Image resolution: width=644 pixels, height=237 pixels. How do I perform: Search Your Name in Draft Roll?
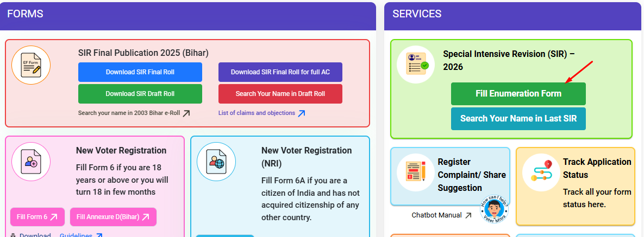coord(280,94)
